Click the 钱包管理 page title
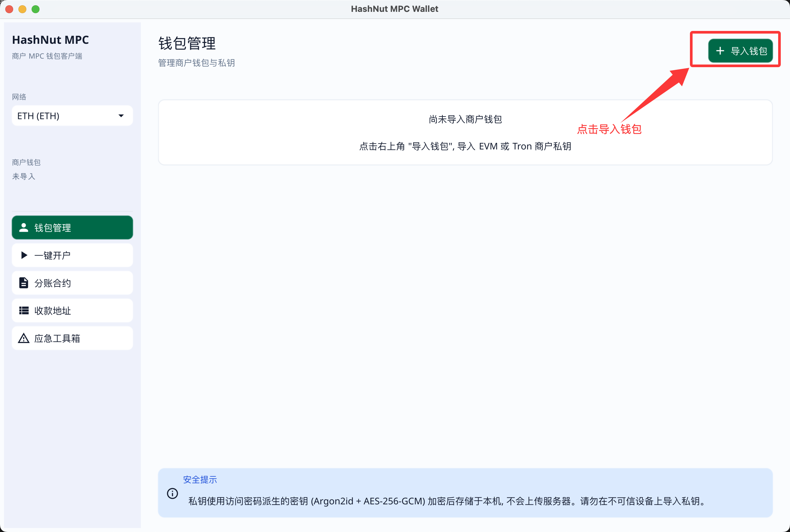Image resolution: width=790 pixels, height=532 pixels. coord(187,43)
